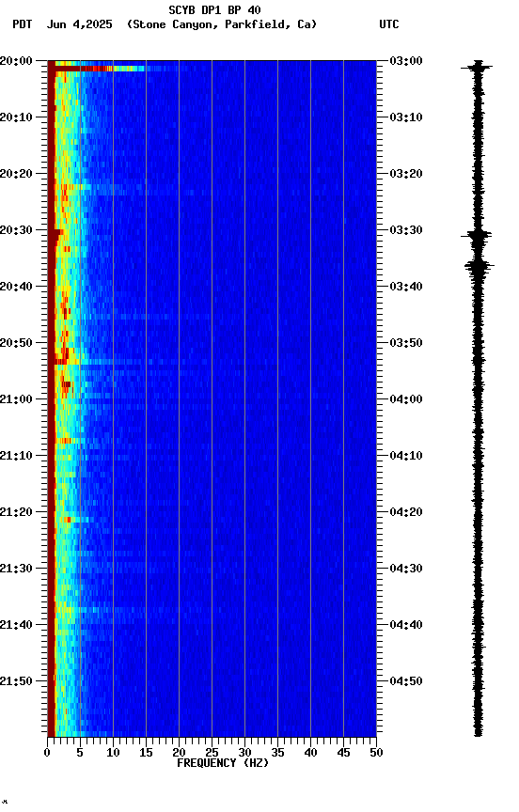The height and width of the screenshot is (812, 519).
Task: Click the frequency axis value '5'
Action: coord(80,753)
